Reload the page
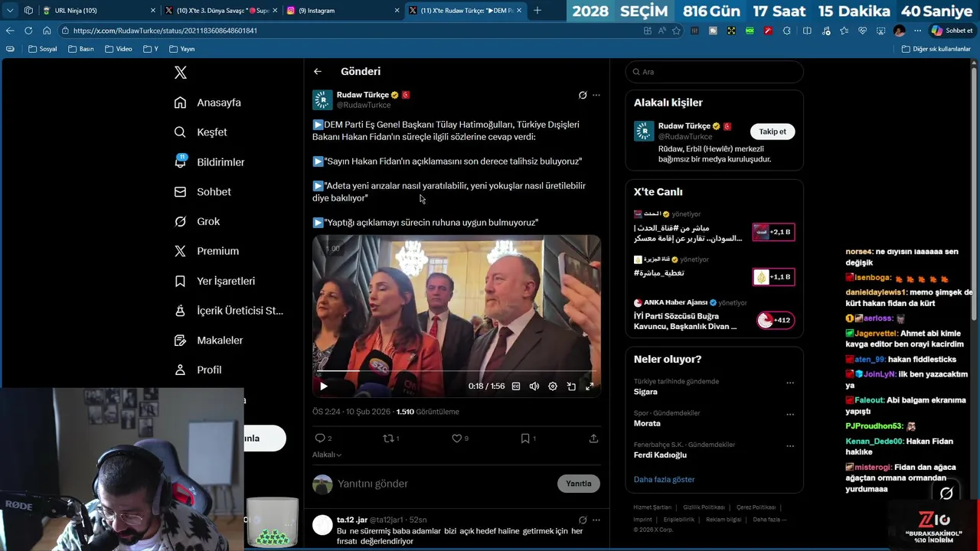Screen dimensions: 980x551 pyautogui.click(x=28, y=31)
